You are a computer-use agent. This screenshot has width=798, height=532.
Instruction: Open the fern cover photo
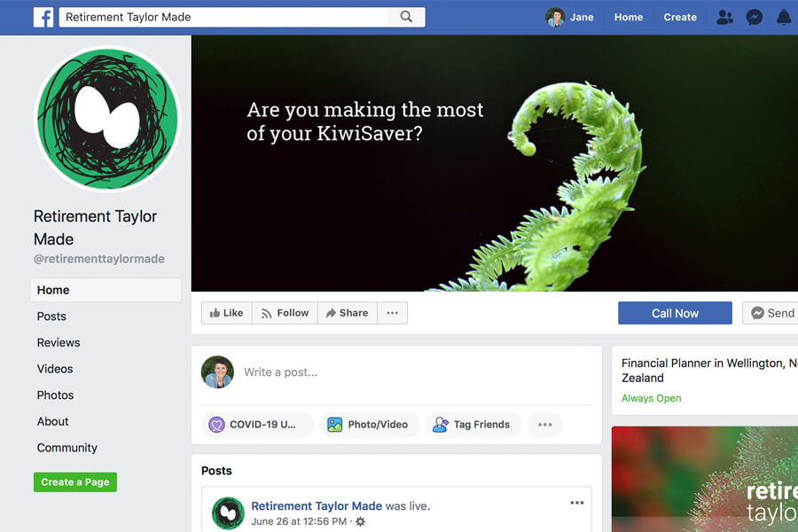tap(495, 163)
